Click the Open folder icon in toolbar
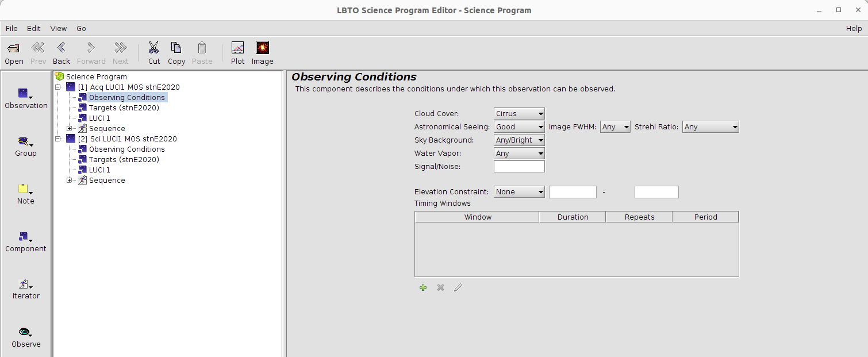Screen dimensions: 868x357 14,48
